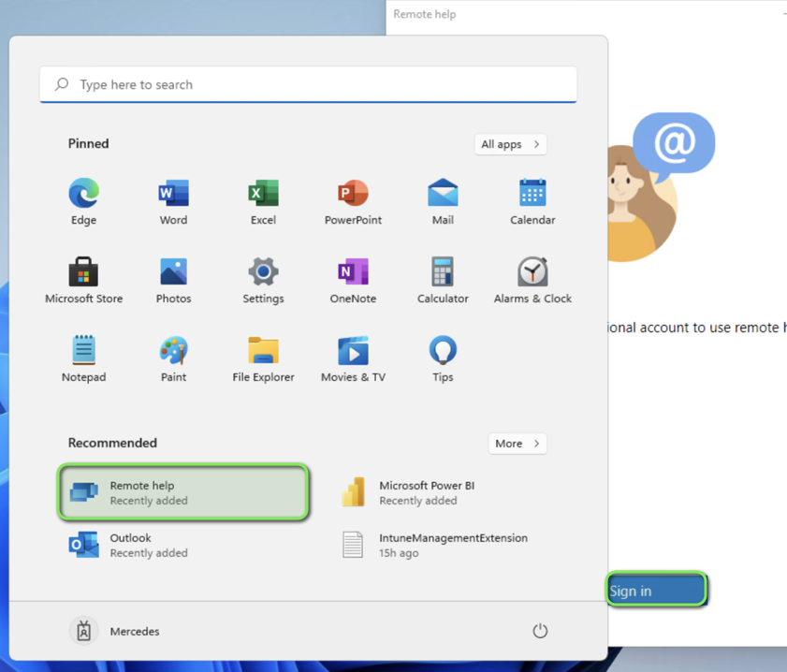Select Remote help in Recommended
Image resolution: width=787 pixels, height=672 pixels.
tap(183, 492)
